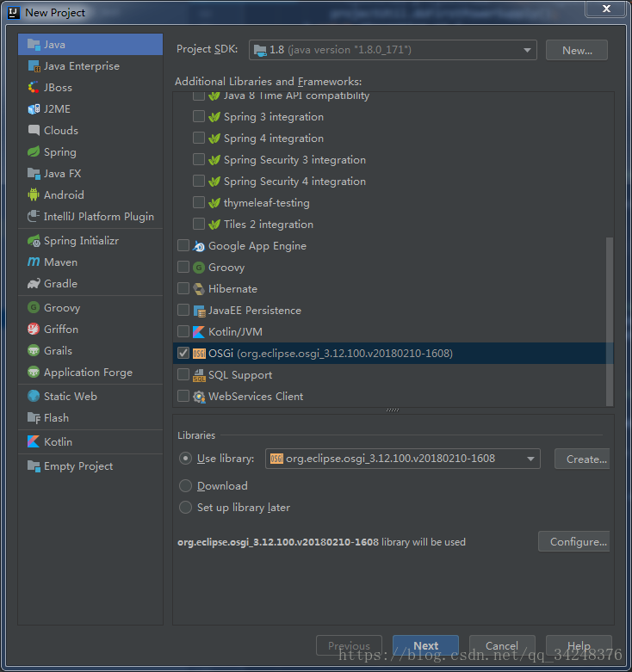Tick the JavaEE Persistence checkbox

[x=183, y=310]
